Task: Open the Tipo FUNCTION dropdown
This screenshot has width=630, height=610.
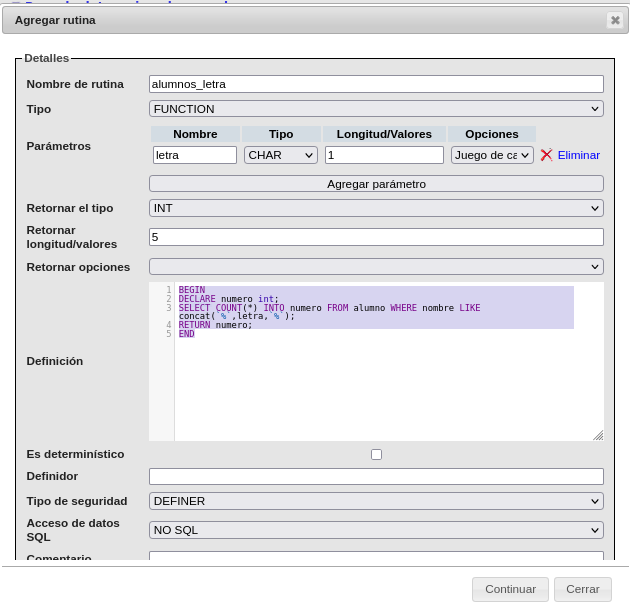Action: click(x=376, y=109)
